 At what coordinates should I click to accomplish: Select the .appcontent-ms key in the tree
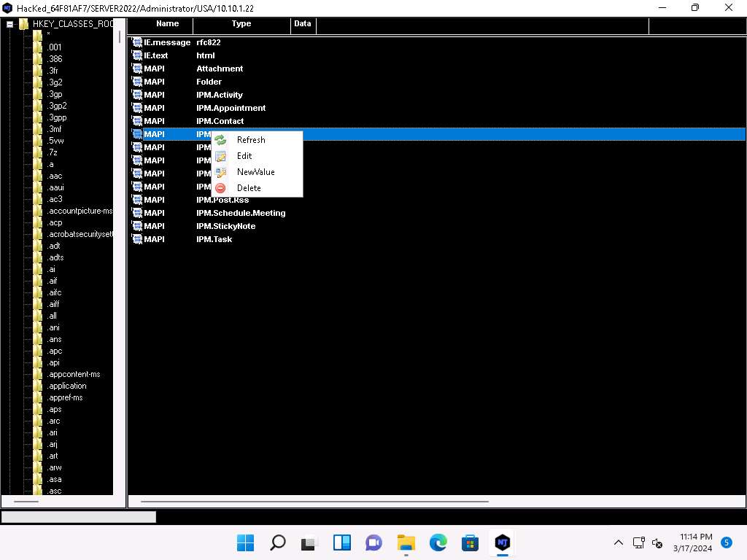pyautogui.click(x=74, y=374)
